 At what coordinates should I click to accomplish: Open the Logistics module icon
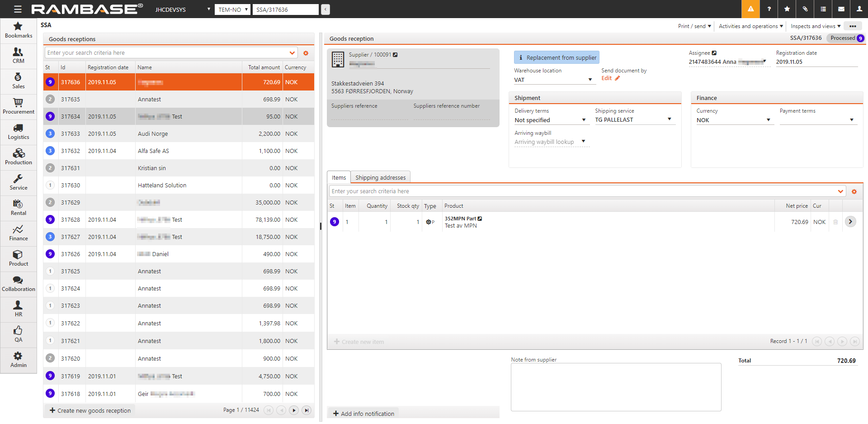(18, 132)
